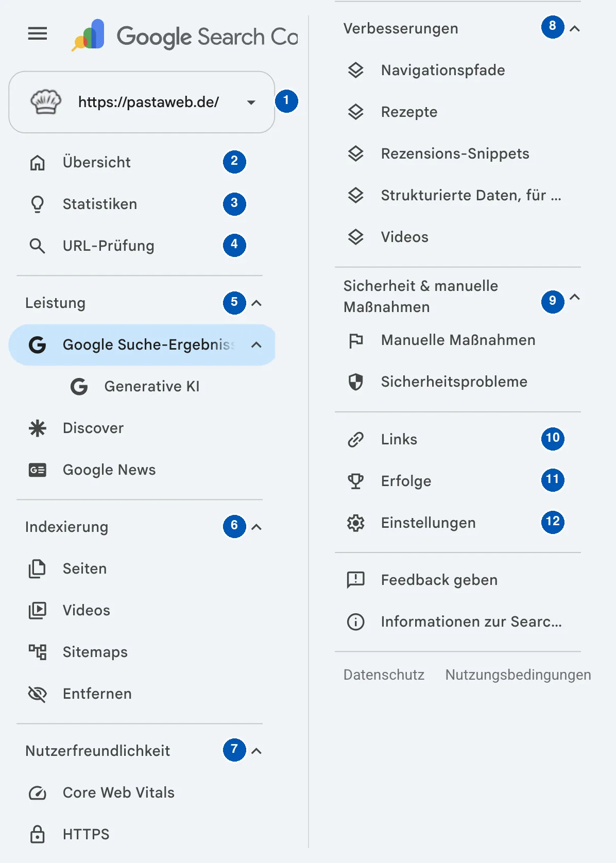Click the HTTPS lock icon
The height and width of the screenshot is (863, 616).
pos(38,834)
